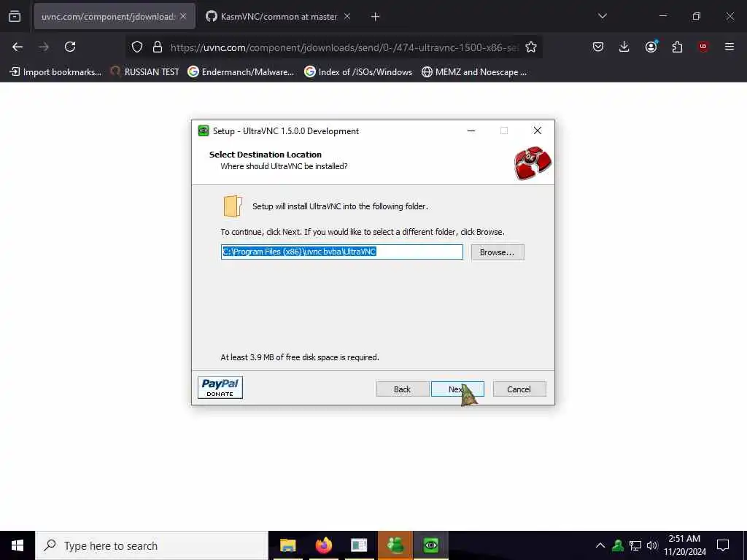Open File Explorer from the taskbar

pyautogui.click(x=287, y=545)
